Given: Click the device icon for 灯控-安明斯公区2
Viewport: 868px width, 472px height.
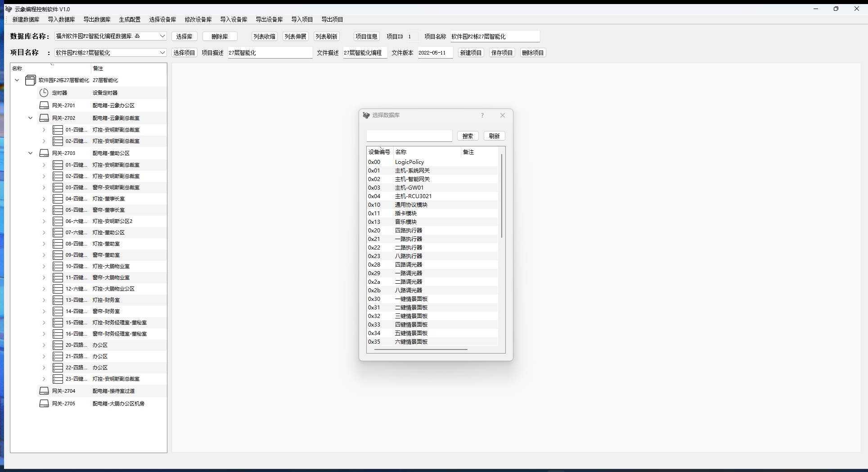Looking at the screenshot, I should point(58,221).
